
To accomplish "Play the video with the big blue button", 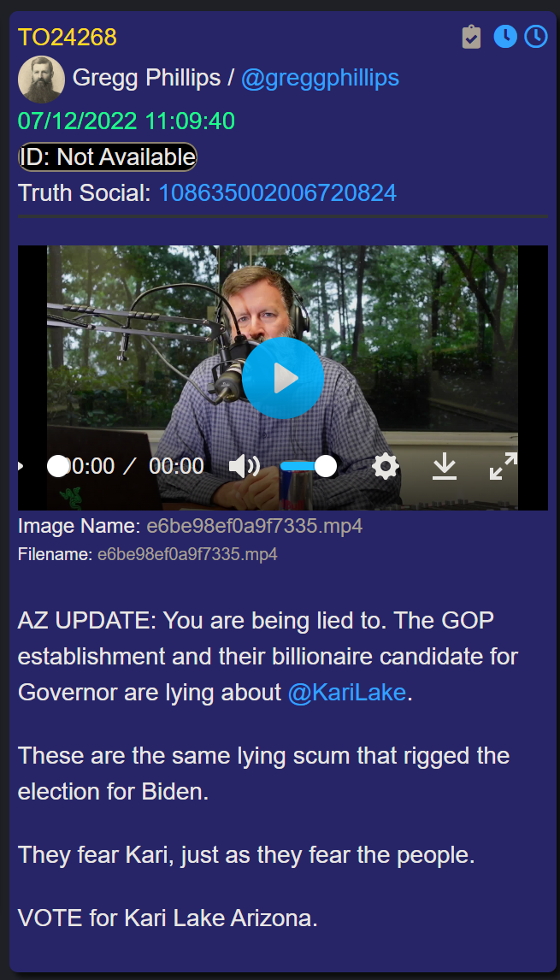I will (x=283, y=378).
